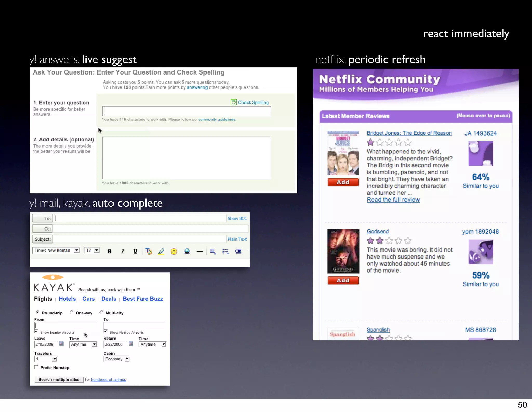Open font size 12 dropdown
Viewport: 532px width, 412px height.
point(92,251)
